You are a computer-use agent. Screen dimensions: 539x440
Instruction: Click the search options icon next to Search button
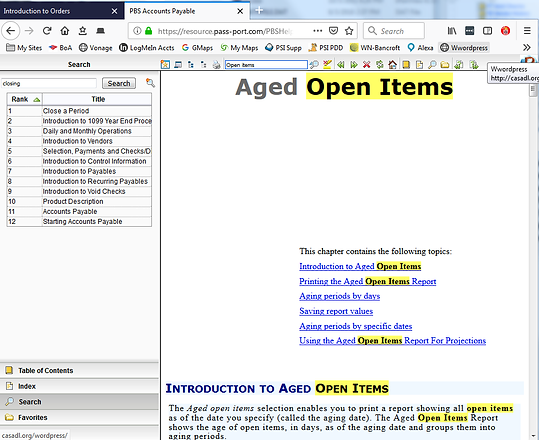tap(150, 83)
